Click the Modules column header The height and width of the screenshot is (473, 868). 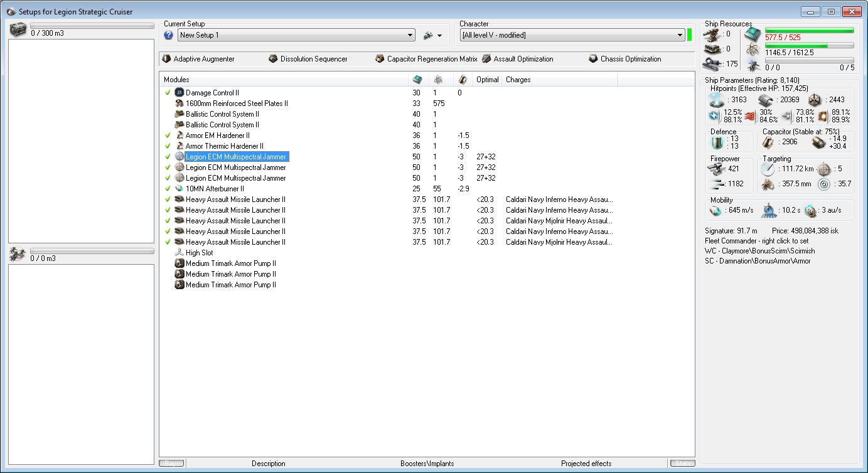pyautogui.click(x=284, y=80)
